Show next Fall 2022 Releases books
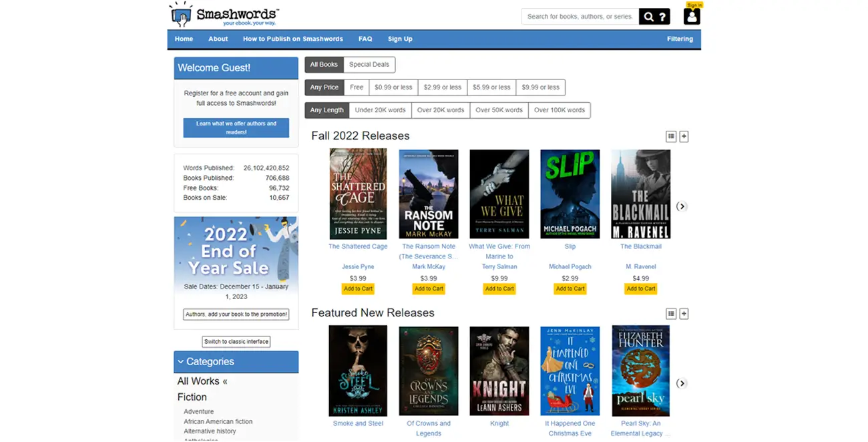The image size is (868, 442). (x=681, y=206)
